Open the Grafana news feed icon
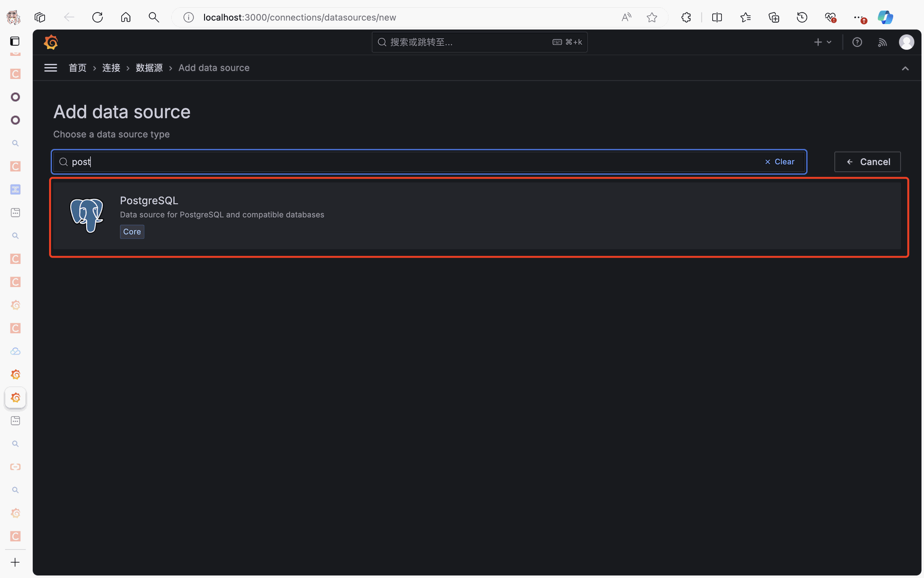The image size is (924, 578). pyautogui.click(x=882, y=42)
